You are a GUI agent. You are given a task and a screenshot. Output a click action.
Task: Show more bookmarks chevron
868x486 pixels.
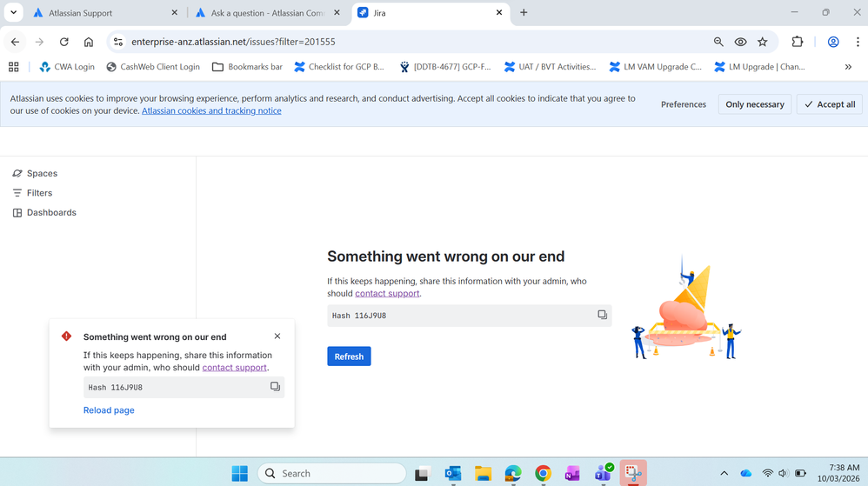tap(848, 67)
